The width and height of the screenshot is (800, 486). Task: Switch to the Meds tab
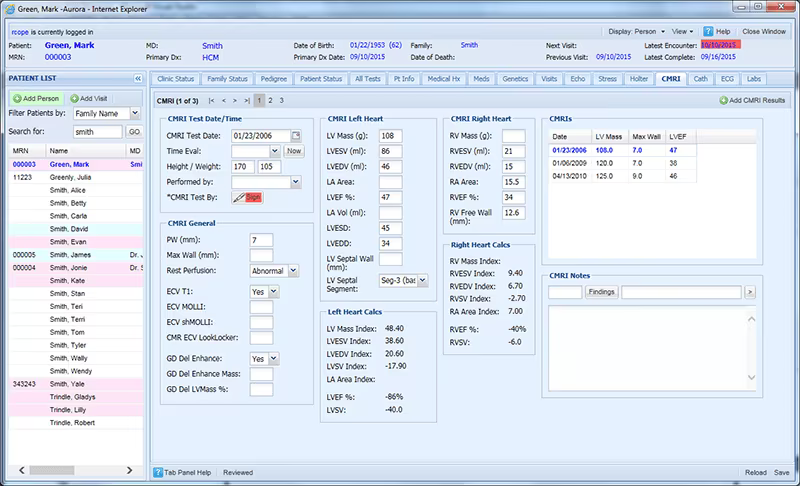click(x=481, y=79)
